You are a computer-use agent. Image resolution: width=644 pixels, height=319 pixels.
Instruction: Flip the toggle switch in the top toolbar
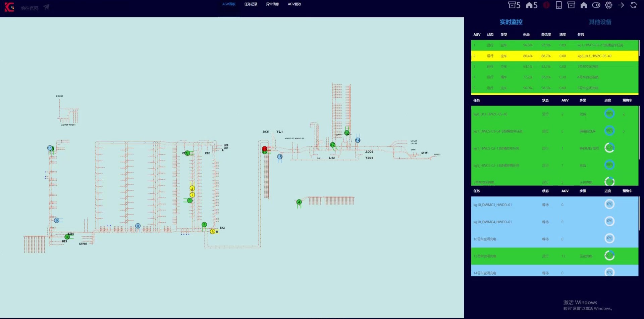tap(596, 5)
